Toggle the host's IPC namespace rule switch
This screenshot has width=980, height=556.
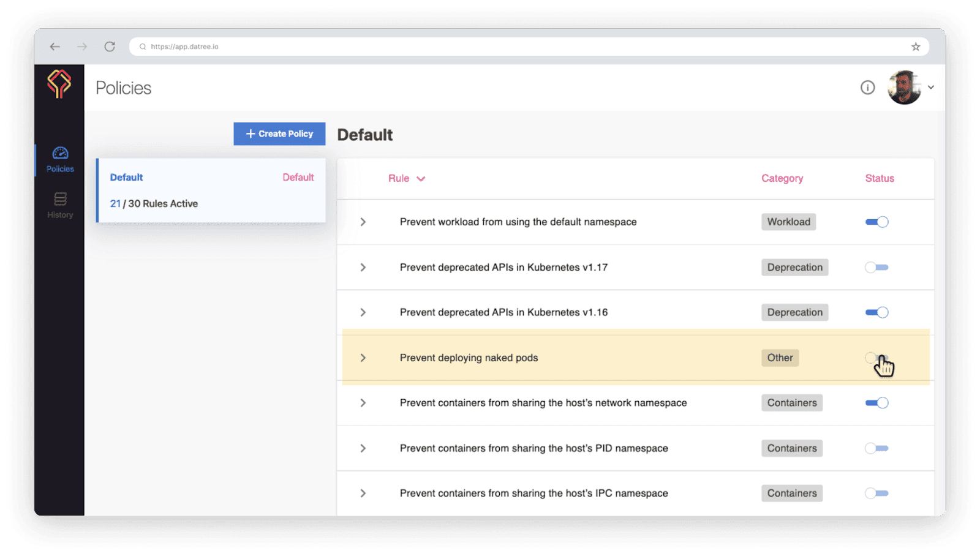click(x=876, y=494)
